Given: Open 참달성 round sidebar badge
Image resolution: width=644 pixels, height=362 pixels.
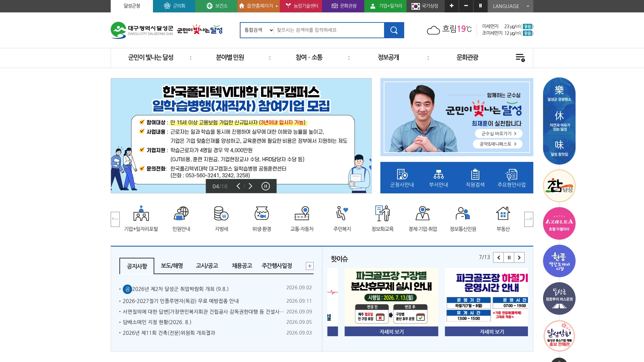Looking at the screenshot, I should point(559,186).
